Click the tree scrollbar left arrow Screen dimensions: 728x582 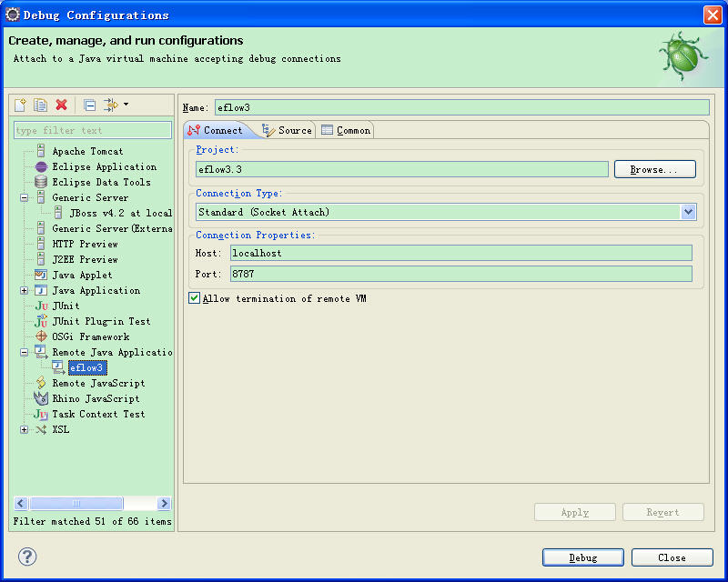(21, 503)
